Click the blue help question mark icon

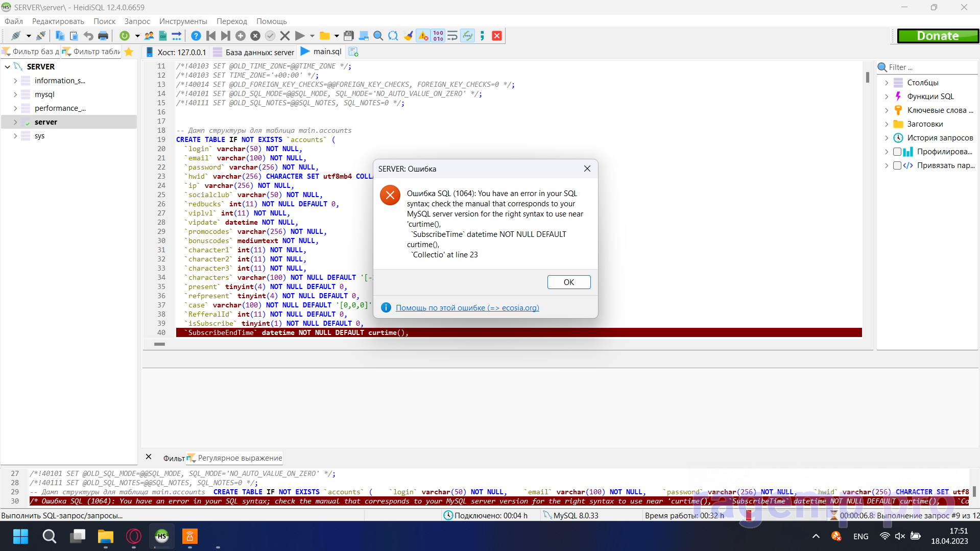click(196, 36)
